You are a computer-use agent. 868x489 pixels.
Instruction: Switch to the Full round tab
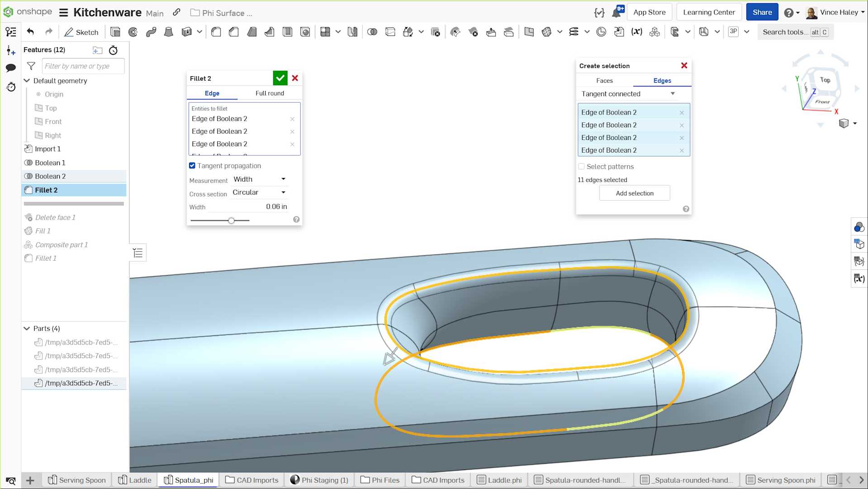coord(270,93)
